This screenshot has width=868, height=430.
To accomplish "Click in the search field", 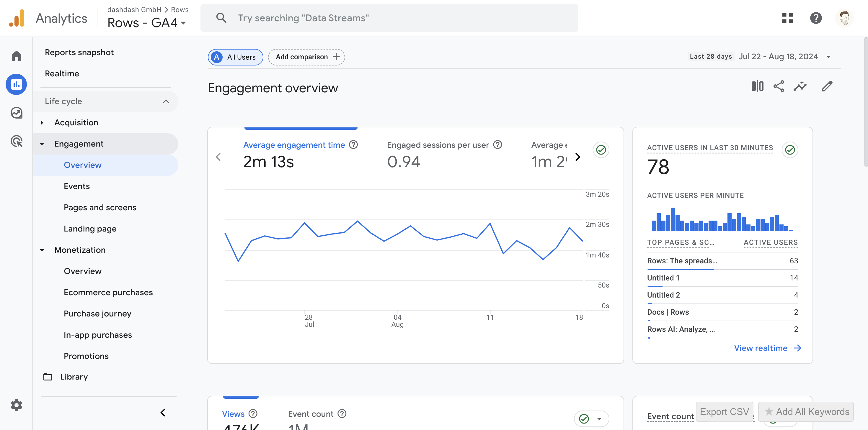I will click(389, 18).
